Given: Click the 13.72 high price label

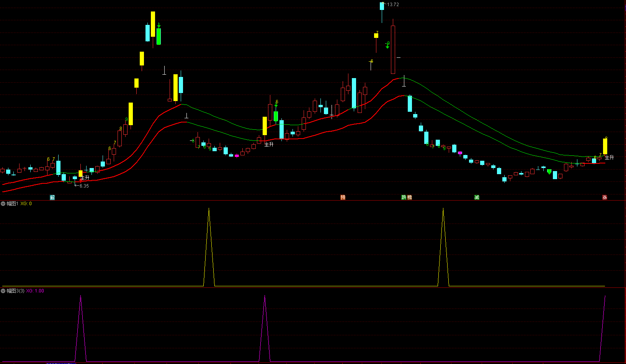Looking at the screenshot, I should click(393, 5).
